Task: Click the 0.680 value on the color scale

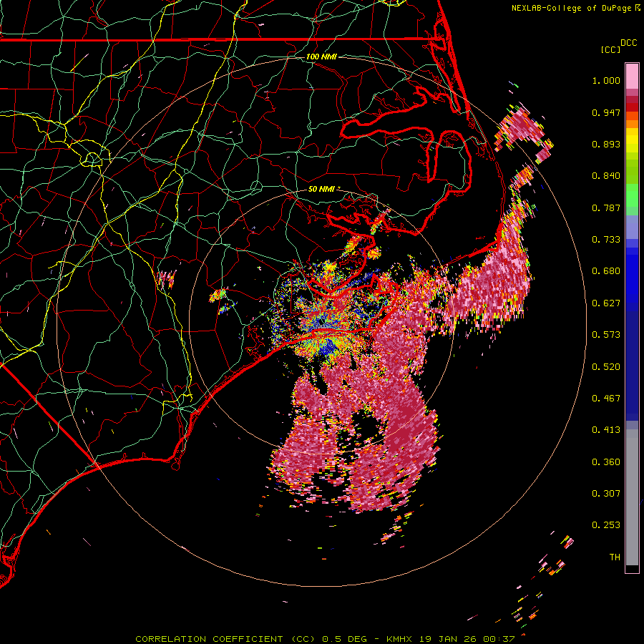Action: coord(606,271)
